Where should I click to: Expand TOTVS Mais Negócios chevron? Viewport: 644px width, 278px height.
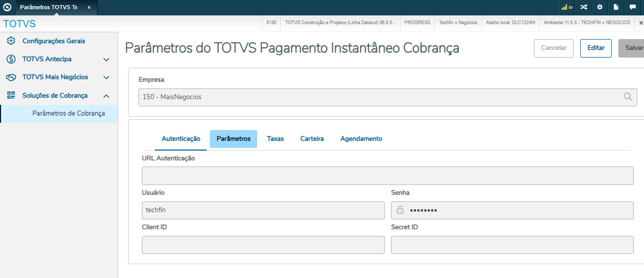[x=106, y=78]
